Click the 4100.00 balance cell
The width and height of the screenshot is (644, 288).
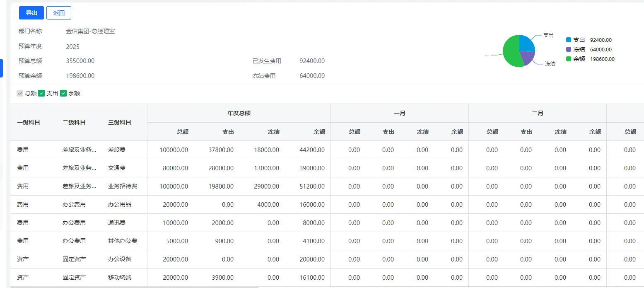pos(314,241)
